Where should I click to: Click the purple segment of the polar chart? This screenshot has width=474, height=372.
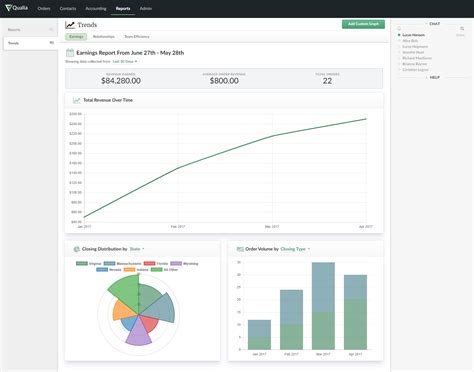138,333
